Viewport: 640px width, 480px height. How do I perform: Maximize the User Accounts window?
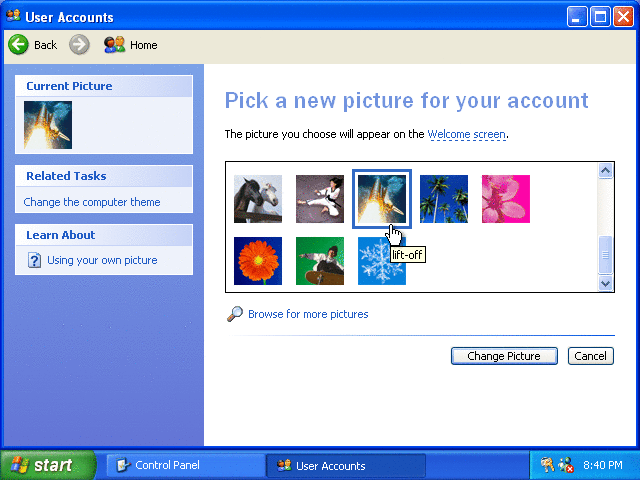[600, 17]
